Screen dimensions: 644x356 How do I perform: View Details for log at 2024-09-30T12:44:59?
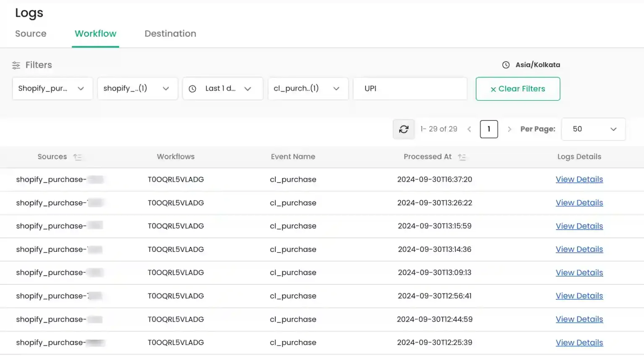pos(579,319)
